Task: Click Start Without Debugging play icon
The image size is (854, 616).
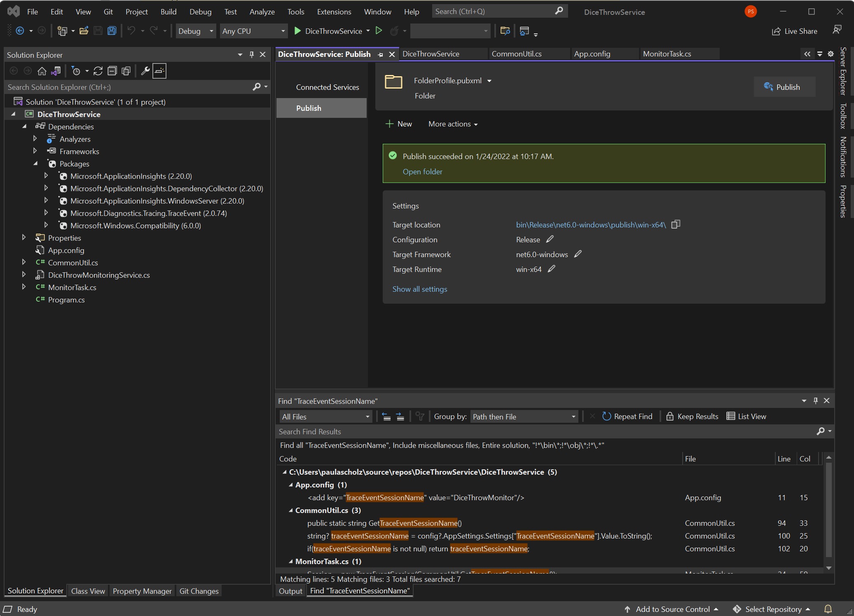Action: (x=379, y=31)
